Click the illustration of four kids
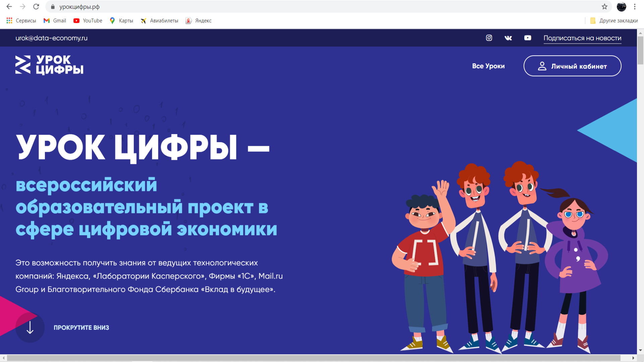Viewport: 644px width, 362px height. point(500,257)
